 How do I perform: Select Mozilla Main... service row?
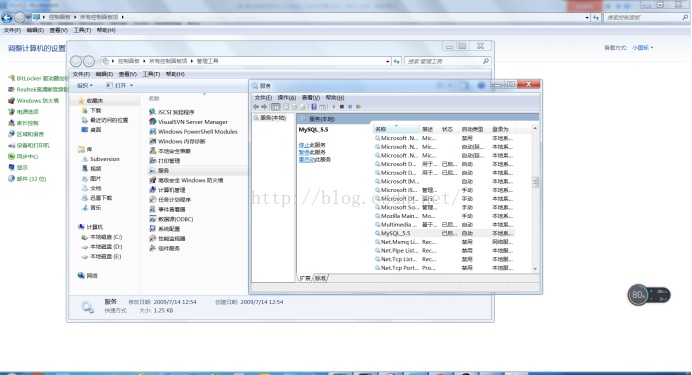[x=444, y=216]
